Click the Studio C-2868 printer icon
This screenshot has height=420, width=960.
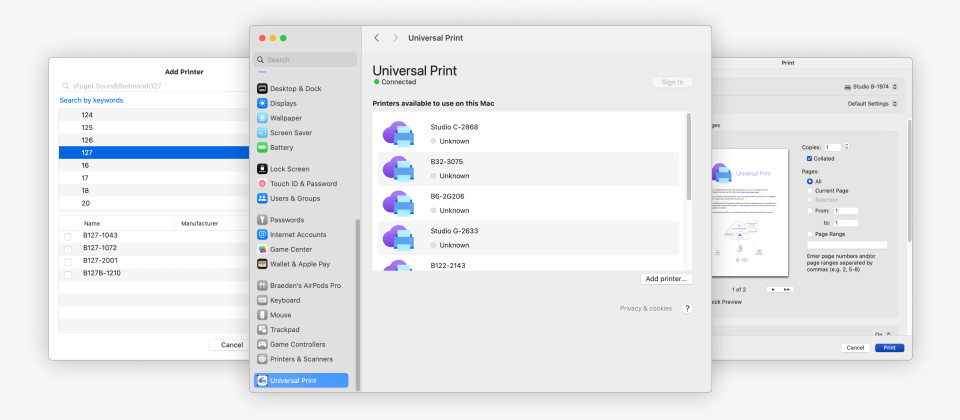(398, 134)
